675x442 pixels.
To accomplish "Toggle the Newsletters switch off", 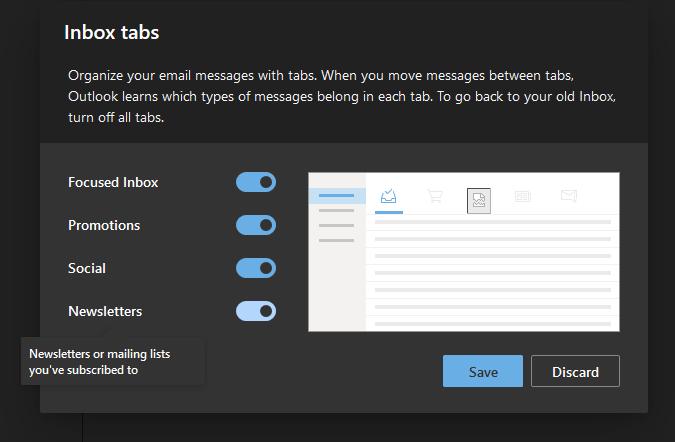I will (x=256, y=311).
